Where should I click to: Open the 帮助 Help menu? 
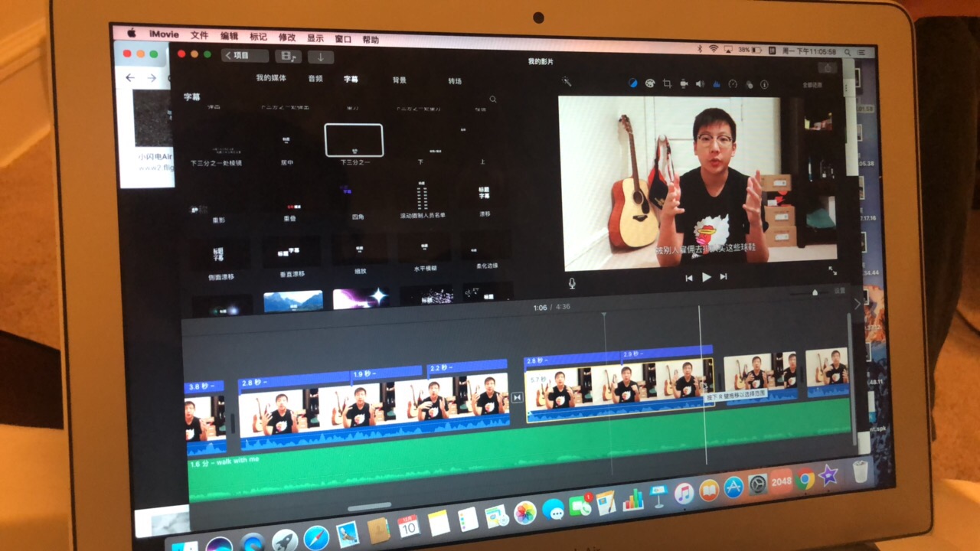click(371, 40)
